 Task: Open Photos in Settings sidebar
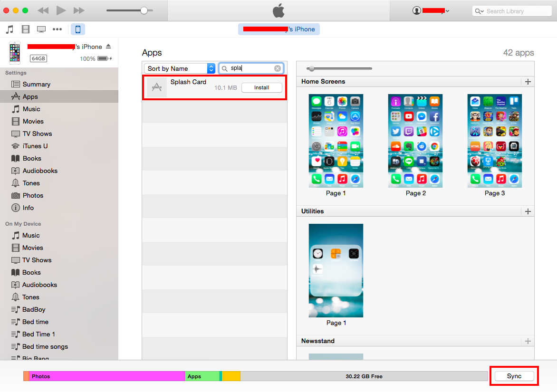(x=59, y=195)
